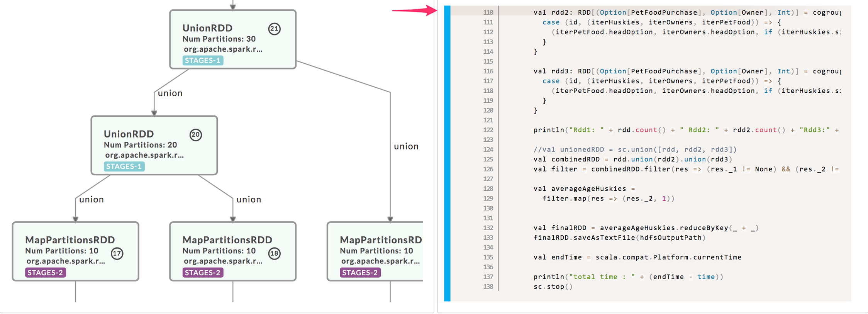Viewport: 868px width, 314px height.
Task: Click the 'val finalRDD' reduceByKey line
Action: click(x=646, y=228)
